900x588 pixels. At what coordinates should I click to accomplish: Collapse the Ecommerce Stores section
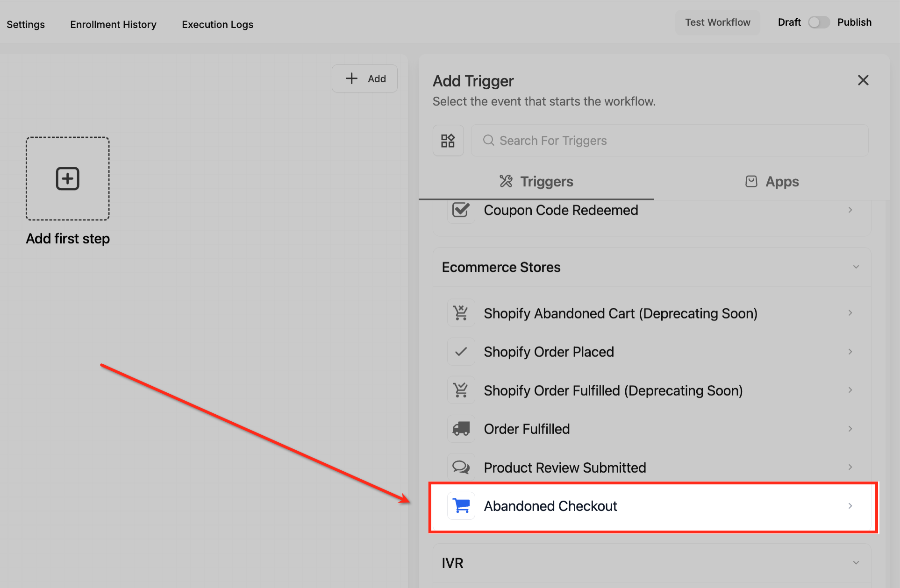[x=856, y=267]
